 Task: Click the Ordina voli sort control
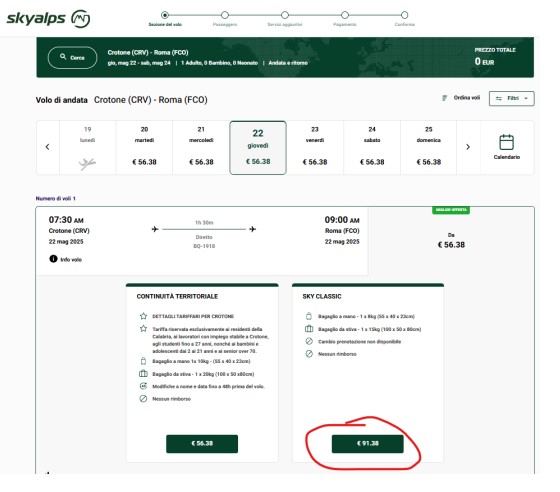tap(461, 98)
